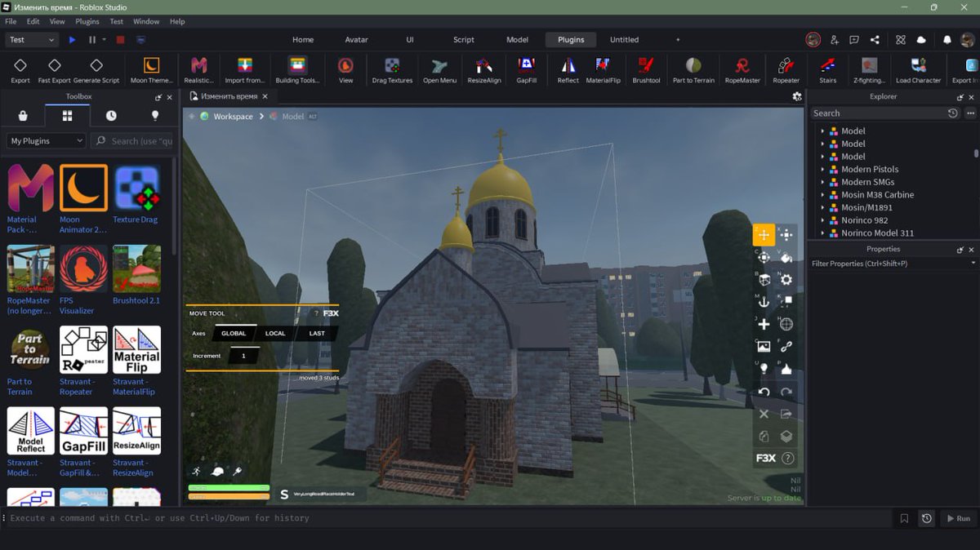Select the F3X Lighting bulb tool

point(764,369)
